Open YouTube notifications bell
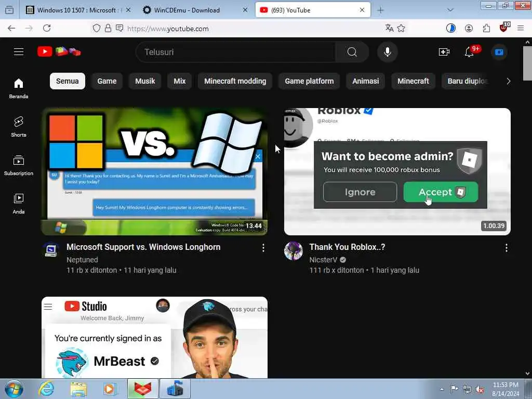The width and height of the screenshot is (532, 399). 469,52
